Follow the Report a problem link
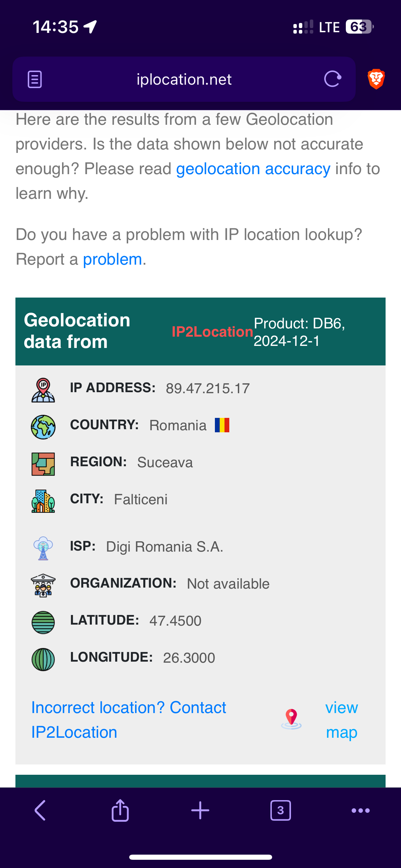 [112, 260]
